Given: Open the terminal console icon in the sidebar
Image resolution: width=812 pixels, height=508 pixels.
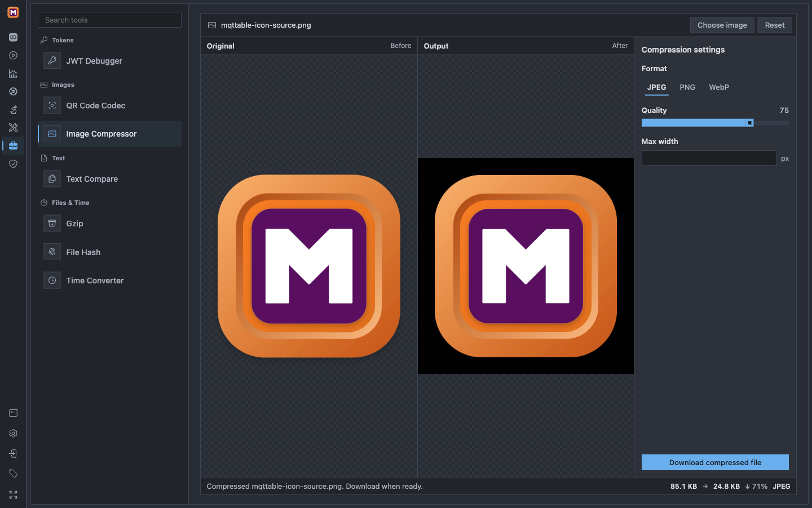Looking at the screenshot, I should 13,413.
